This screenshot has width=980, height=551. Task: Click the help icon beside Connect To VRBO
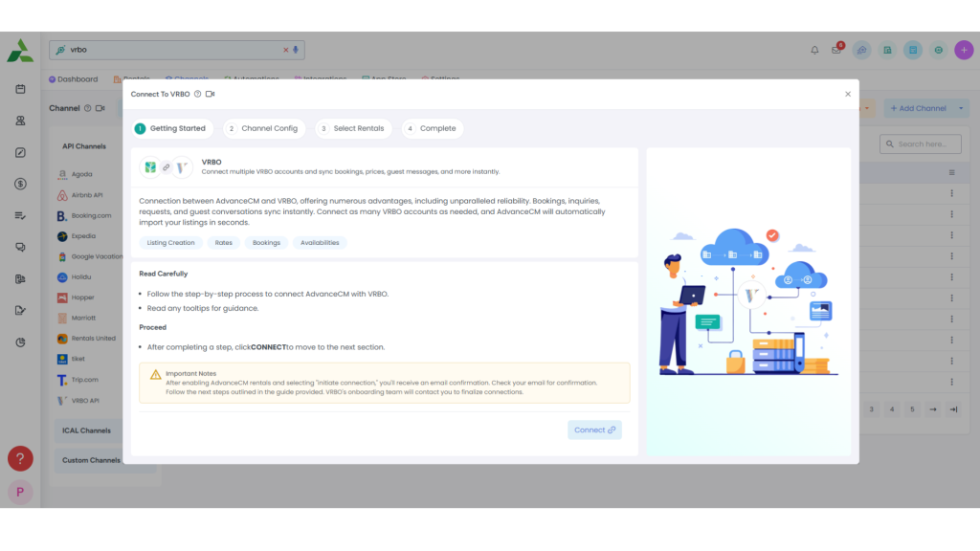tap(197, 95)
